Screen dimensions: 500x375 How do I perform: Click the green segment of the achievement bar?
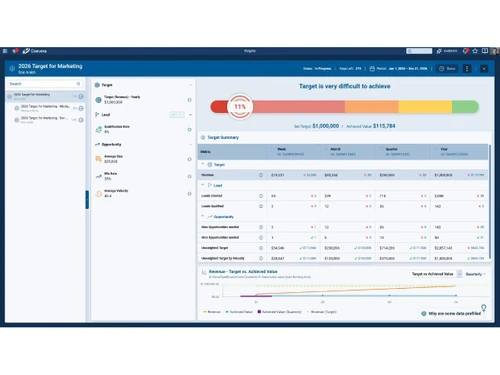(x=465, y=107)
